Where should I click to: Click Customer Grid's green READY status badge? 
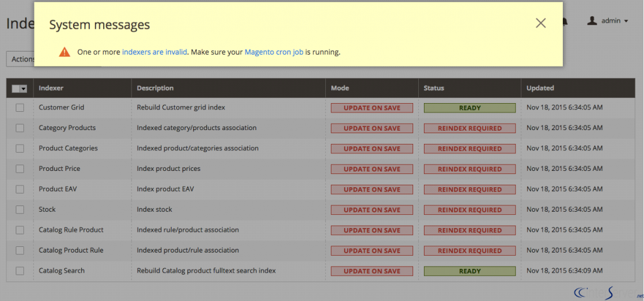[469, 108]
